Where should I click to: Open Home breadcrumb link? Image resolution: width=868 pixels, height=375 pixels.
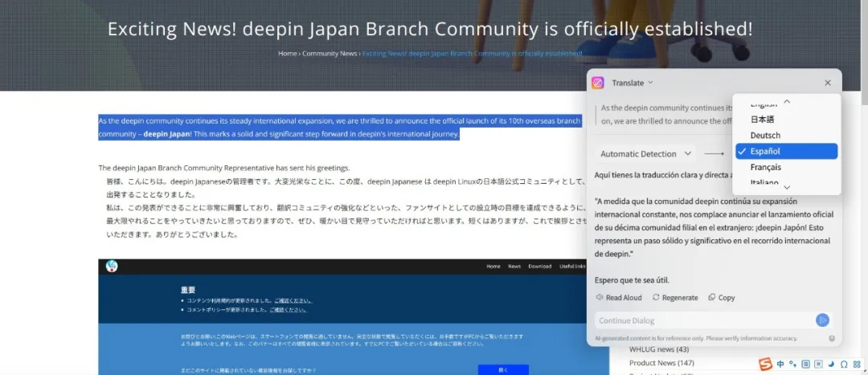tap(287, 54)
